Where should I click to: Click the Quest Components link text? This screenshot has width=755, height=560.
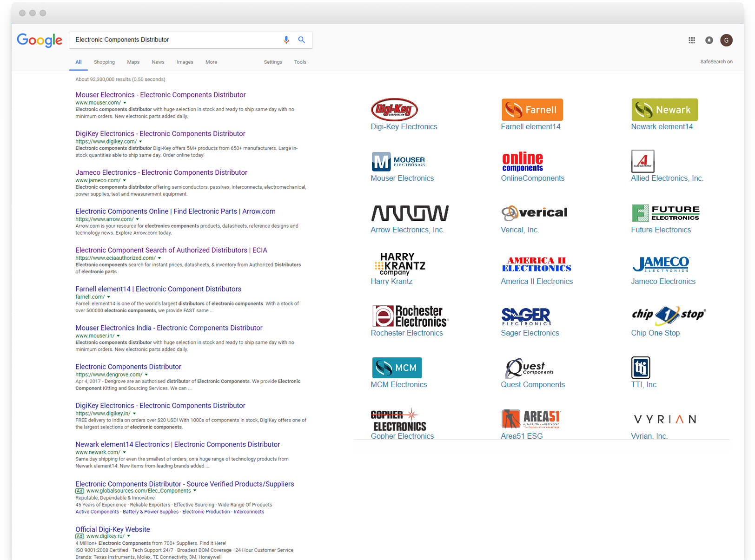coord(532,385)
